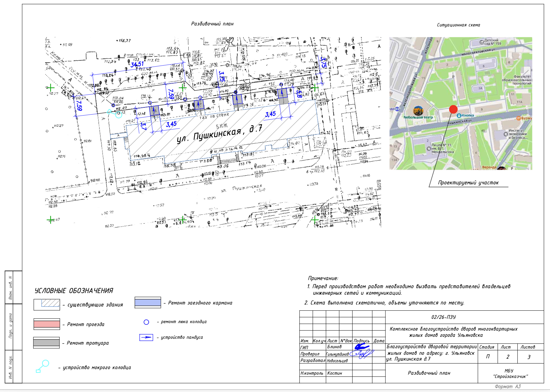This screenshot has height=392, width=550.
Task: Select the ул. Пушкинская, д.7 building label
Action: [219, 133]
